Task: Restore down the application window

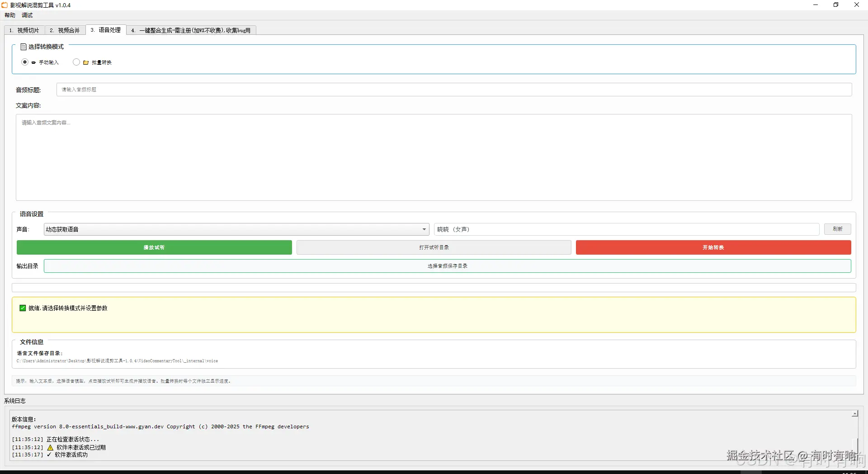Action: tap(836, 5)
